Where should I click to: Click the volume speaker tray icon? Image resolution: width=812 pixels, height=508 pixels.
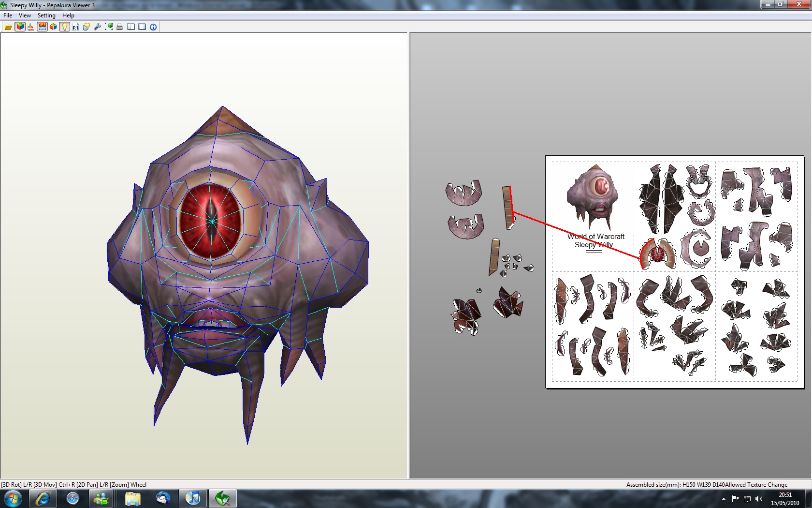click(x=759, y=499)
